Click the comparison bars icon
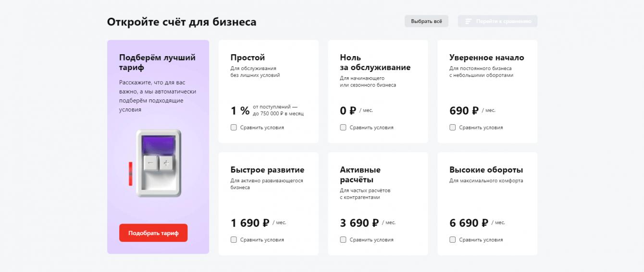Screen dimensions: 644x272 click(x=468, y=22)
